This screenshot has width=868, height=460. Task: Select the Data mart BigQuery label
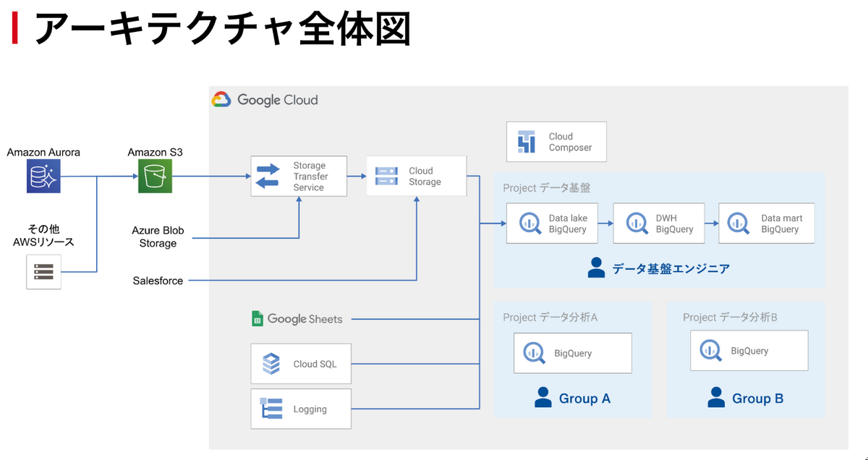[x=781, y=223]
